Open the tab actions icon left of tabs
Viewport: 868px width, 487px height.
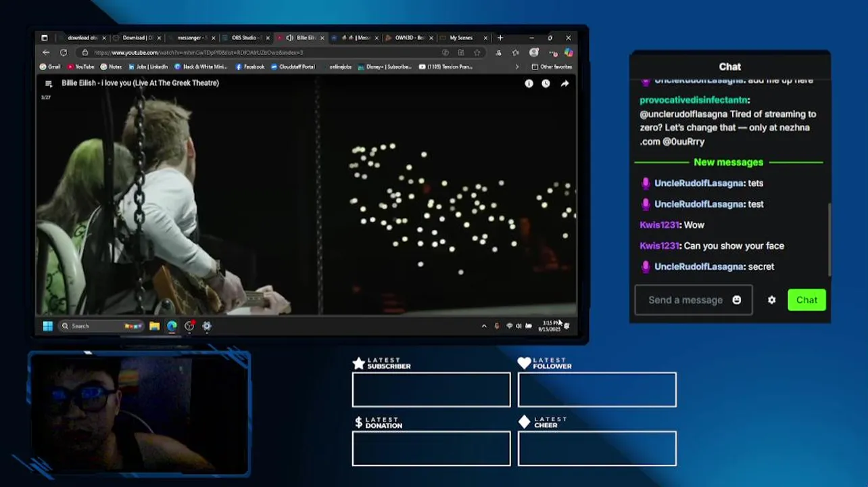click(x=45, y=38)
